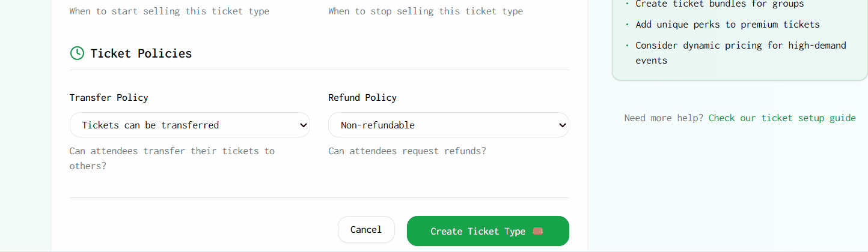Screen dimensions: 868x252
Task: Click the 'Create ticket bundles for groups' tip
Action: pyautogui.click(x=720, y=4)
